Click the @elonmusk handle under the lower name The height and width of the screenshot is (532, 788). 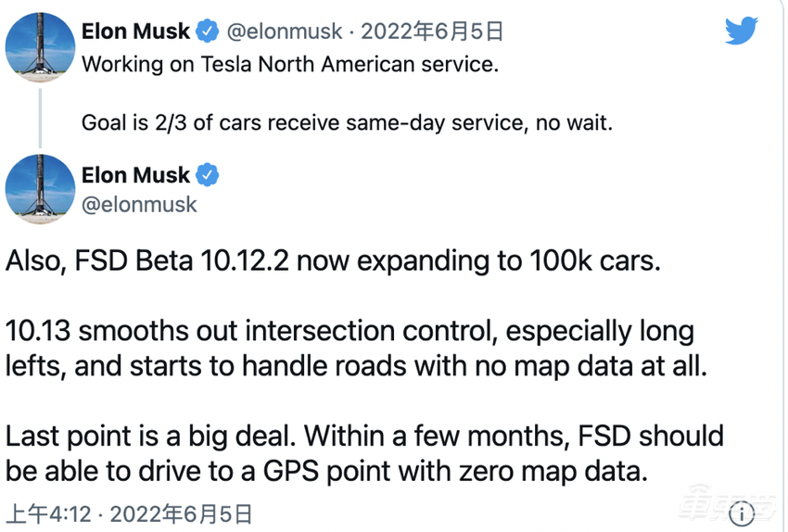(x=139, y=204)
